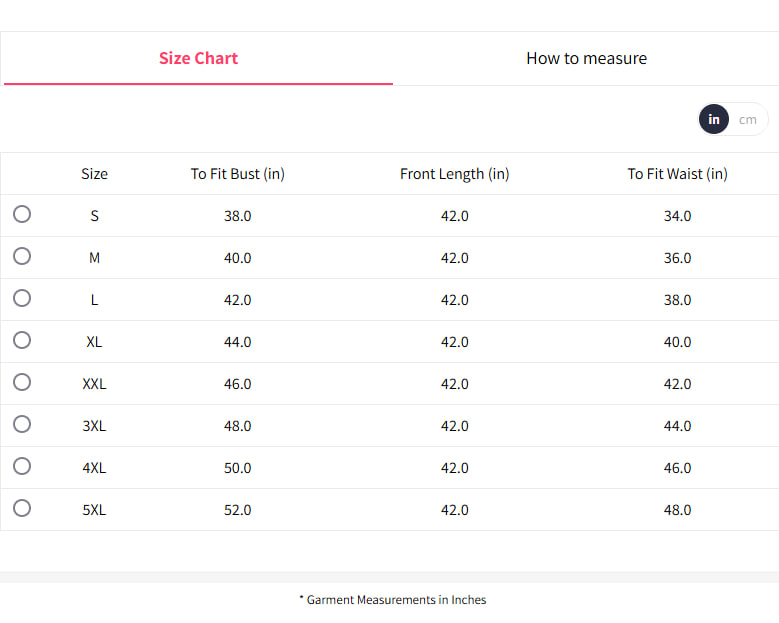Click the Size column header
779x623 pixels.
(94, 174)
